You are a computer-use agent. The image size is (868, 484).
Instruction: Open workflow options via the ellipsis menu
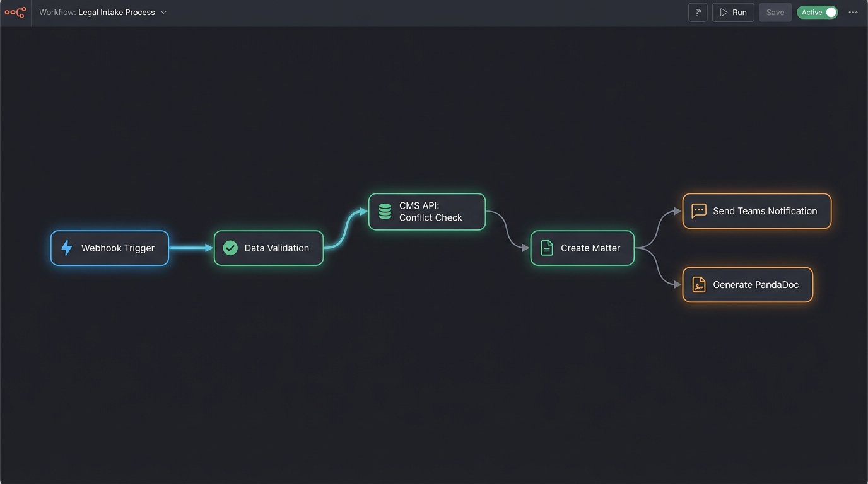point(853,12)
